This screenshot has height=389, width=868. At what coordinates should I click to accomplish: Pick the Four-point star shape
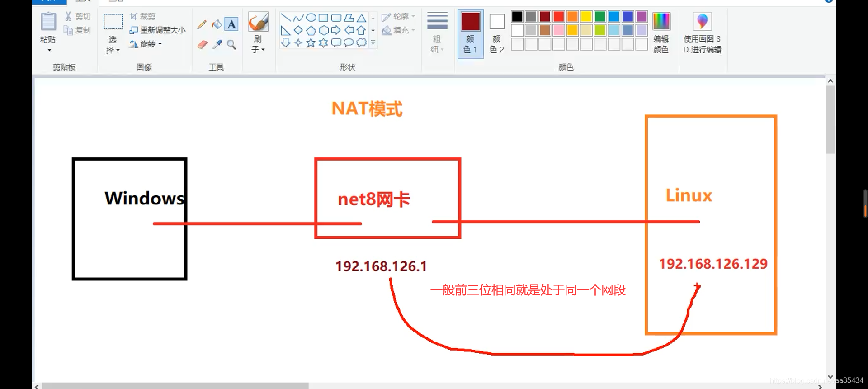(298, 43)
